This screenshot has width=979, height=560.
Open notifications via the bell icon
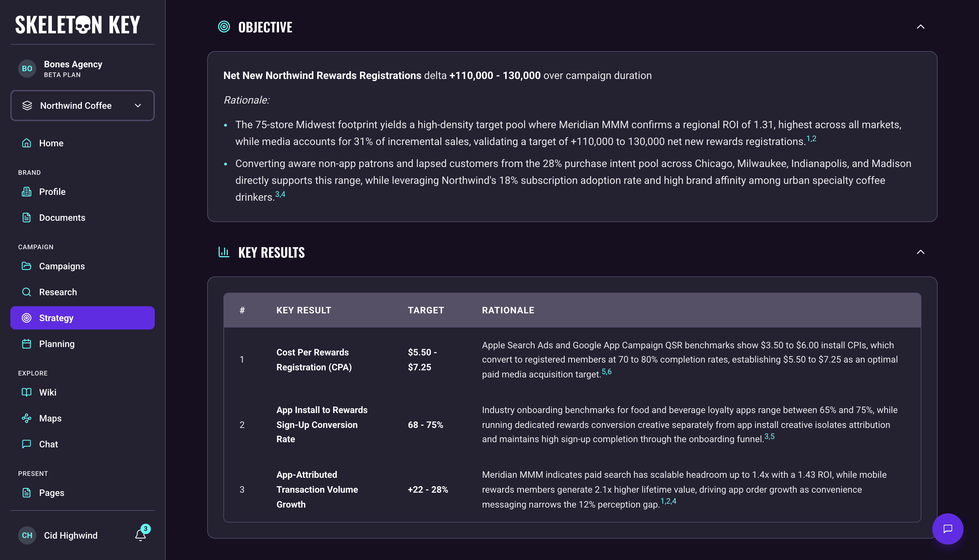pos(141,535)
